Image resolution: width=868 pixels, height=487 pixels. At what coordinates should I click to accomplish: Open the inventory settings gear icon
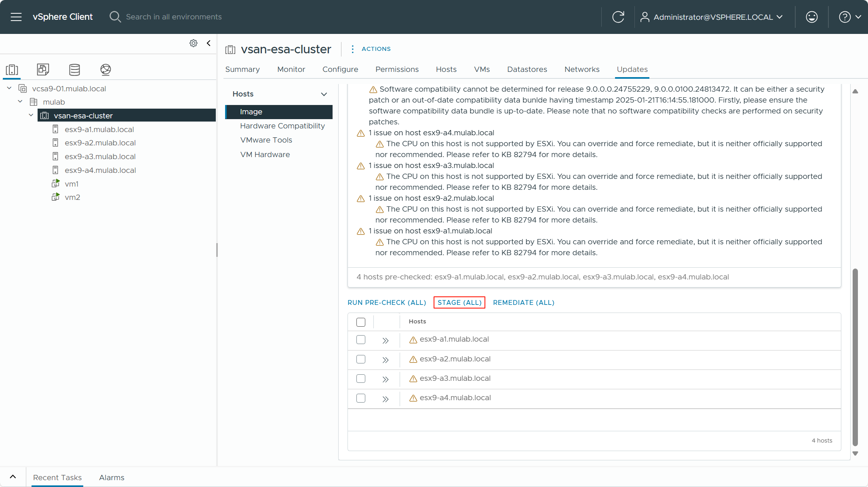coord(194,43)
